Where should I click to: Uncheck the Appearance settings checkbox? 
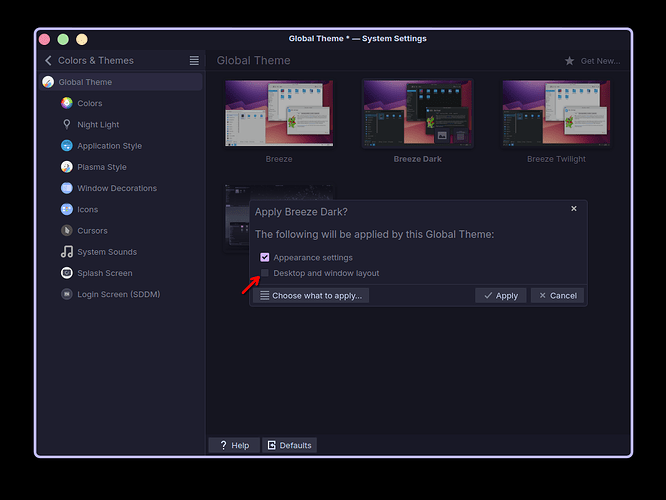tap(265, 257)
